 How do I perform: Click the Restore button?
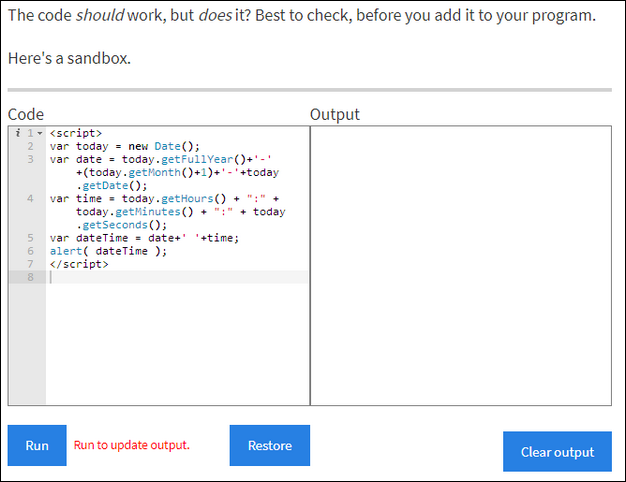(269, 445)
